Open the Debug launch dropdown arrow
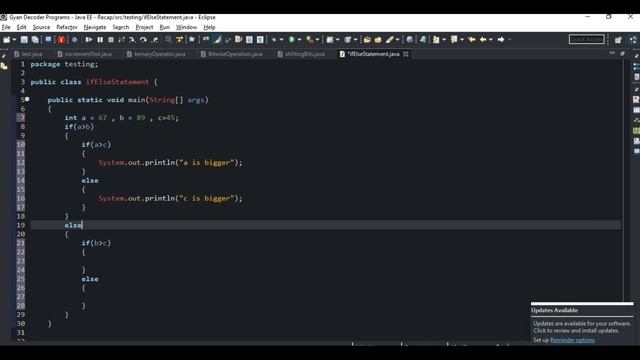This screenshot has width=640, height=360. point(281,40)
